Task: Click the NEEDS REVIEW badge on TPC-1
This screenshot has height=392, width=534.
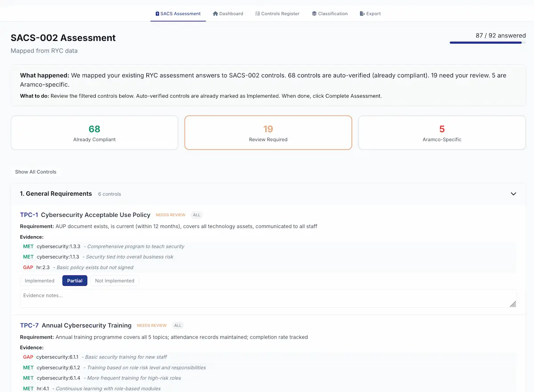Action: (170, 214)
